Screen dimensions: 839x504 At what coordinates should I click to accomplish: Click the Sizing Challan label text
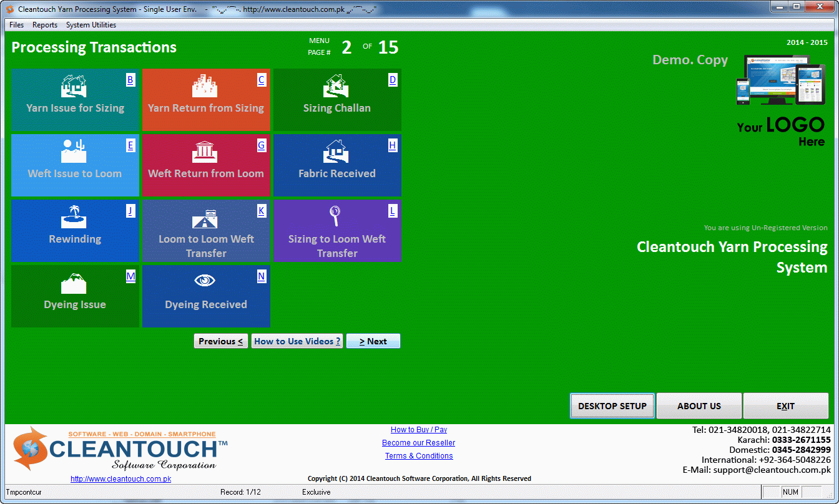[337, 108]
